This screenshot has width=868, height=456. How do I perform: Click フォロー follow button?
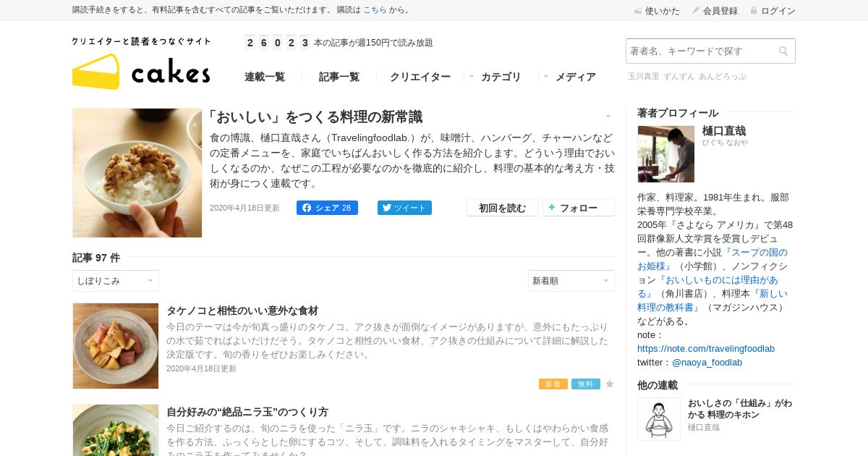tap(579, 208)
